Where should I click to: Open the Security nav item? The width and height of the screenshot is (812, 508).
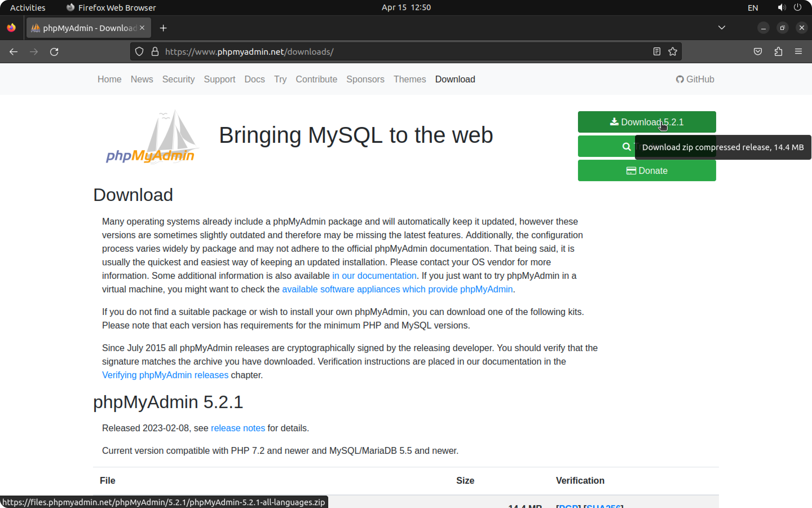click(x=178, y=79)
